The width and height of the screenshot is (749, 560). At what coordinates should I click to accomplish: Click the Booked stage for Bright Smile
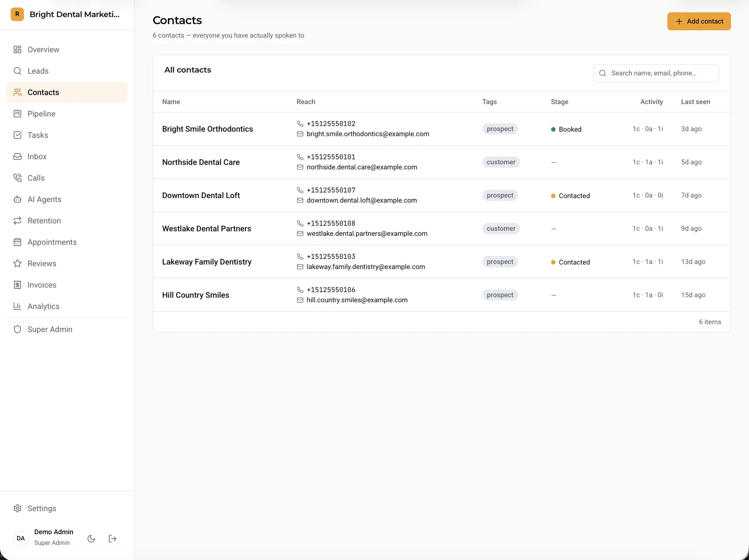point(566,129)
